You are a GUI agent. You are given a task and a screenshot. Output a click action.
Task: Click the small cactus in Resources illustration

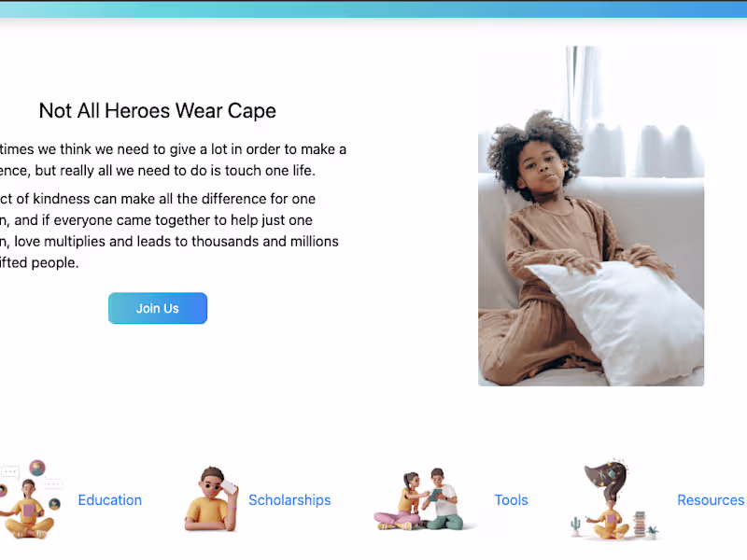point(575,525)
